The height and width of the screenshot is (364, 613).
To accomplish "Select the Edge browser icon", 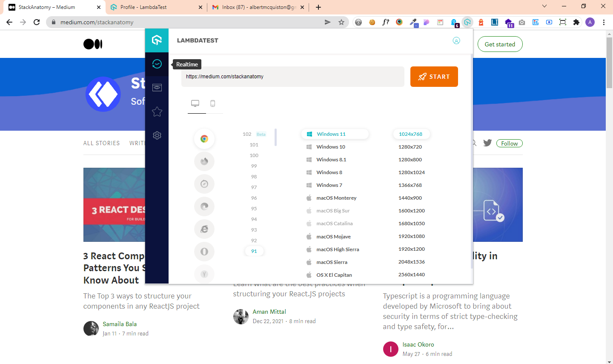I will 204,206.
